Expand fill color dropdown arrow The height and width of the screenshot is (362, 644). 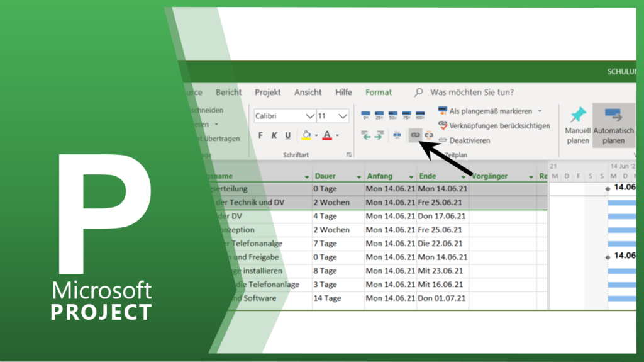click(x=316, y=135)
